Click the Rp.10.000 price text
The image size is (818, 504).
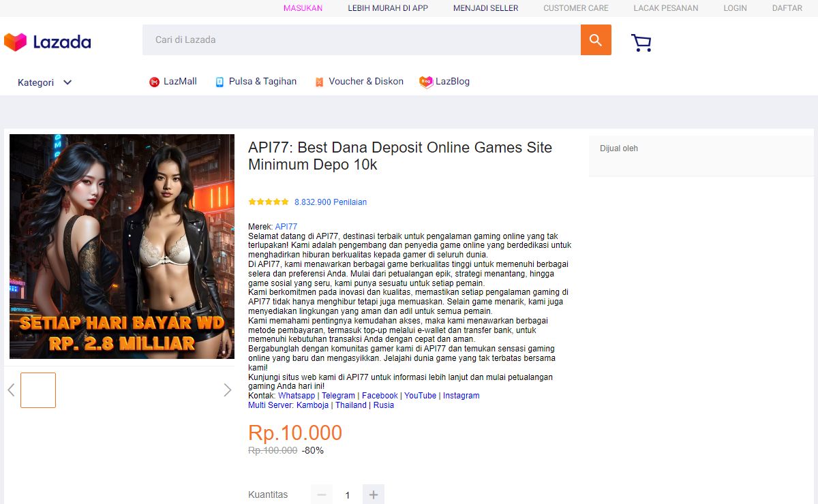(295, 433)
